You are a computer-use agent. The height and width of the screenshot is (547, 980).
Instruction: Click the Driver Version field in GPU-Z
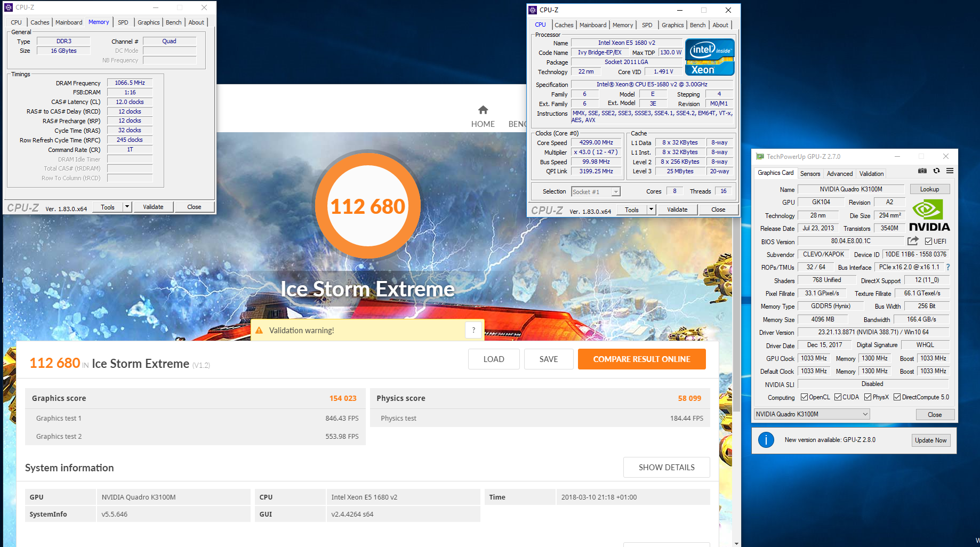[873, 332]
